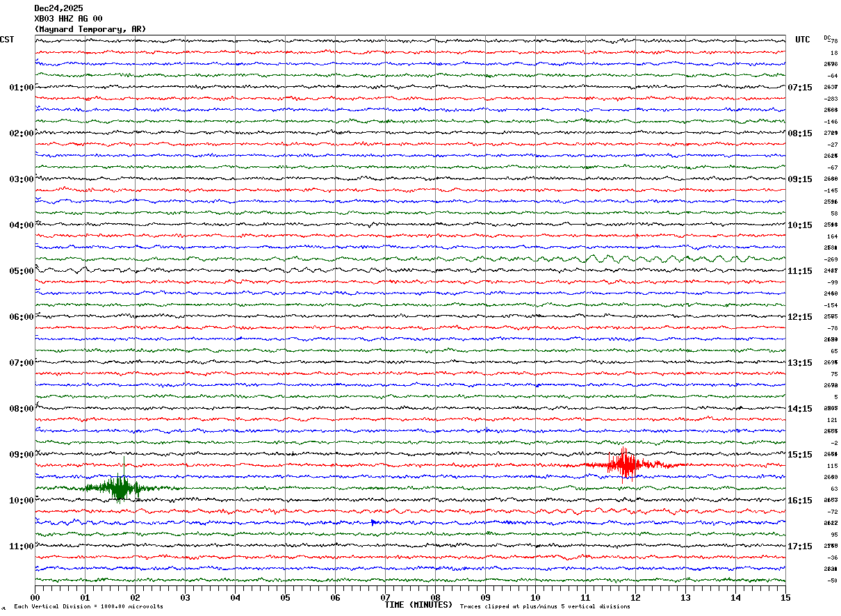Image resolution: width=841 pixels, height=616 pixels.
Task: Click the 07:15 UTC time label
Action: [x=799, y=88]
